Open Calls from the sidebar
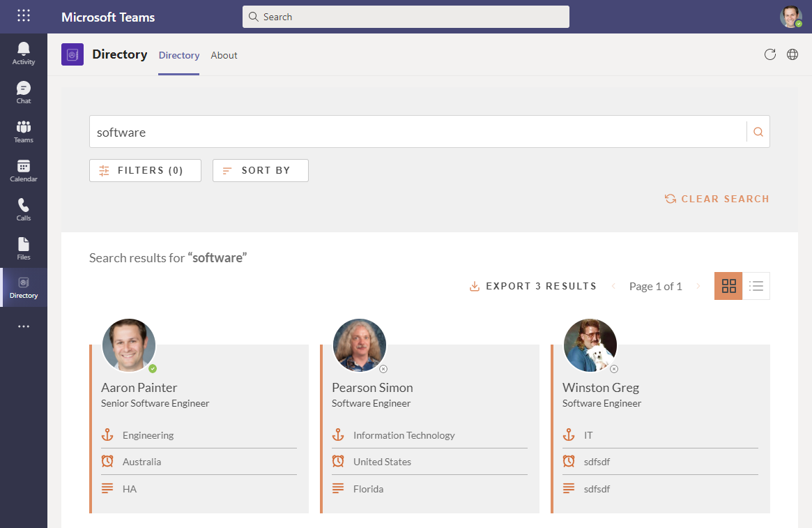Image resolution: width=812 pixels, height=528 pixels. coord(23,210)
